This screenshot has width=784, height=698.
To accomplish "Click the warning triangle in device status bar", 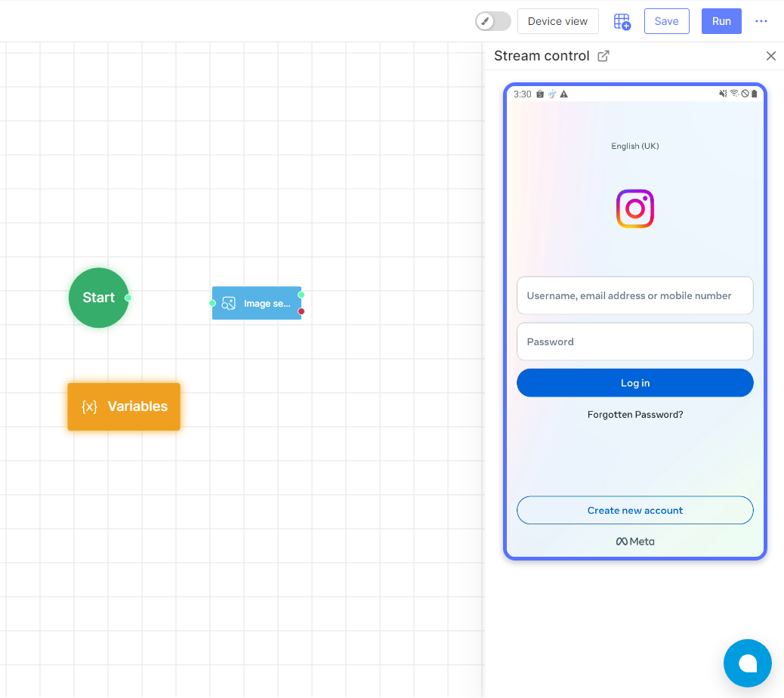I will (x=564, y=94).
